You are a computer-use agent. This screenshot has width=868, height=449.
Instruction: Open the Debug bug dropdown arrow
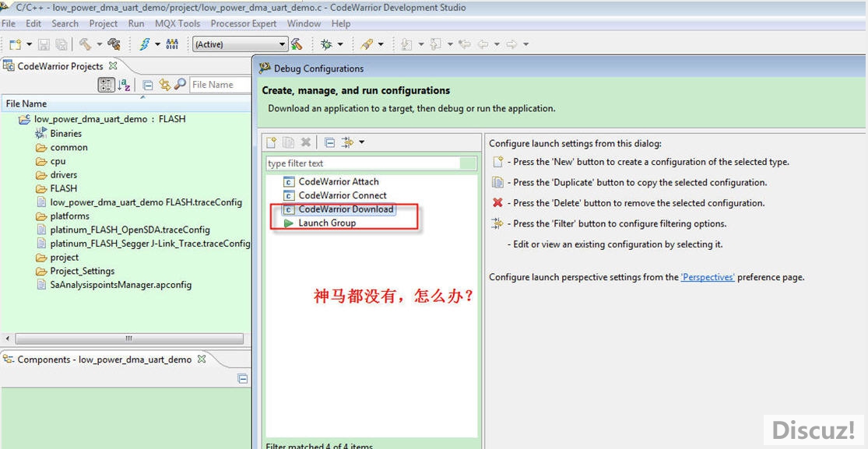(340, 44)
